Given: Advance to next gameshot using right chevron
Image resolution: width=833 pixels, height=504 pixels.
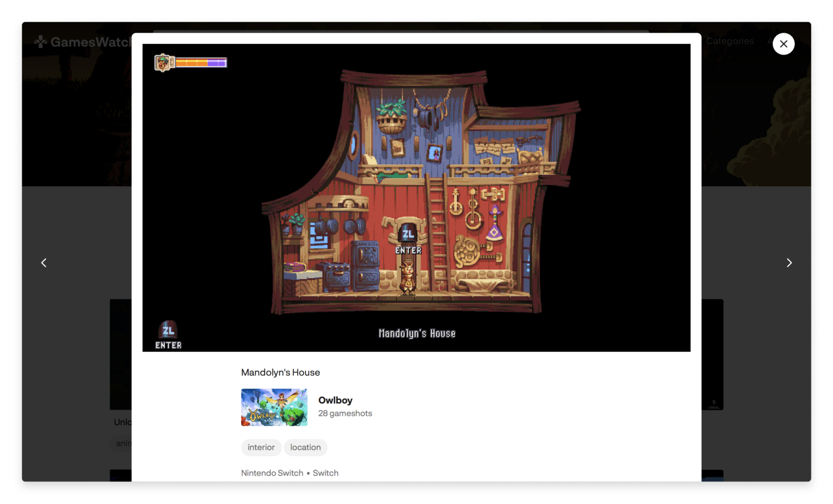Looking at the screenshot, I should click(x=789, y=262).
